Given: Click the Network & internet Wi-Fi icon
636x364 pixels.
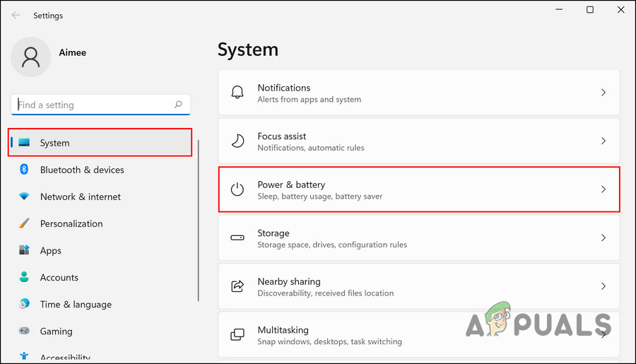Looking at the screenshot, I should (x=24, y=196).
